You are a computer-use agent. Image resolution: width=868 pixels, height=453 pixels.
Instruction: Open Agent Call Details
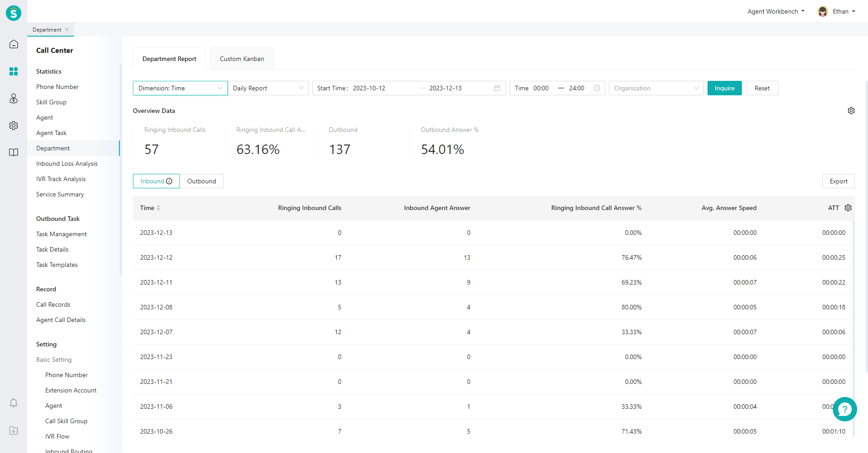(61, 320)
